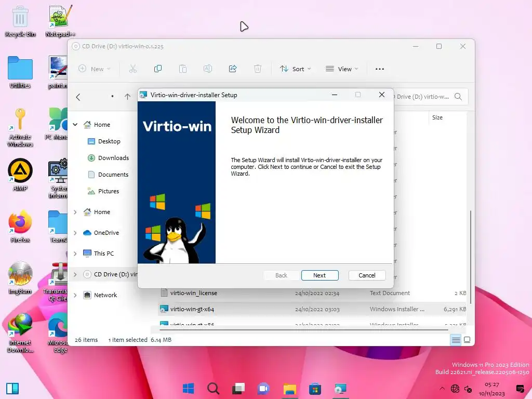Click the Copy icon in Explorer toolbar
Image resolution: width=532 pixels, height=399 pixels.
click(158, 69)
